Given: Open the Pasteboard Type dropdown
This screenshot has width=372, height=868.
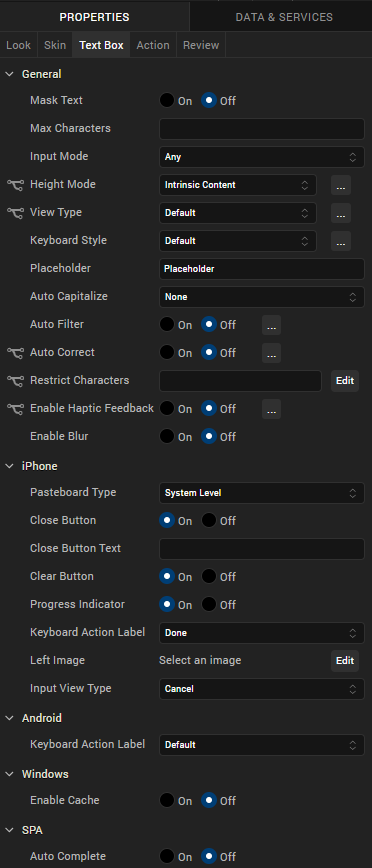Looking at the screenshot, I should [x=262, y=493].
